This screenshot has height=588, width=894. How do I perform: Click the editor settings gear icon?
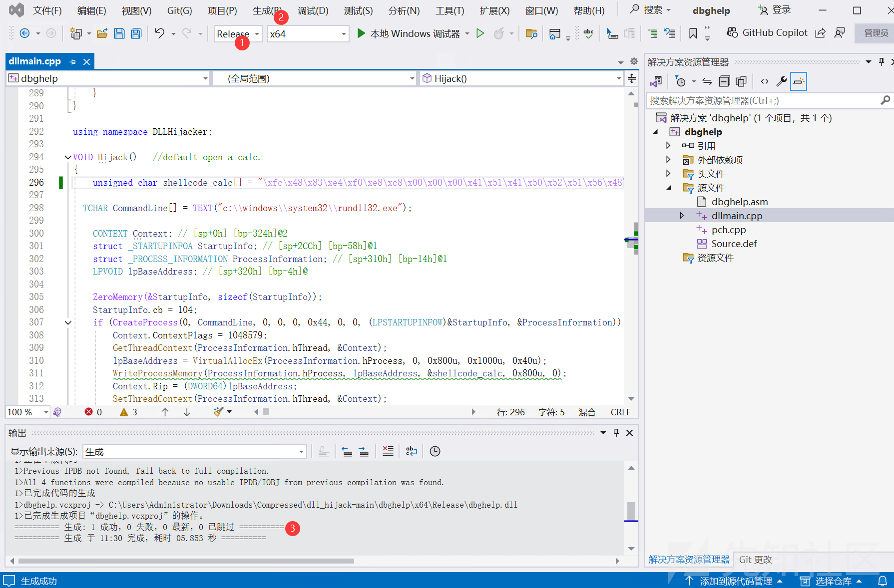pyautogui.click(x=634, y=61)
